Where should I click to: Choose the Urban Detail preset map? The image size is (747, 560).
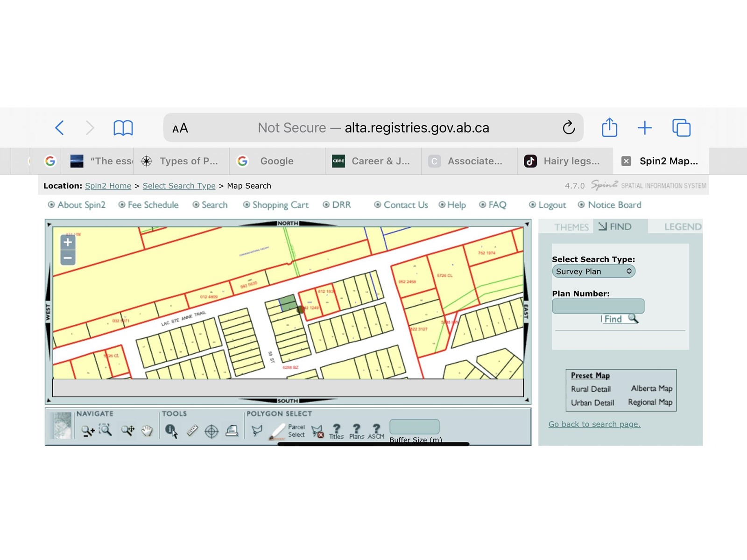pos(592,403)
